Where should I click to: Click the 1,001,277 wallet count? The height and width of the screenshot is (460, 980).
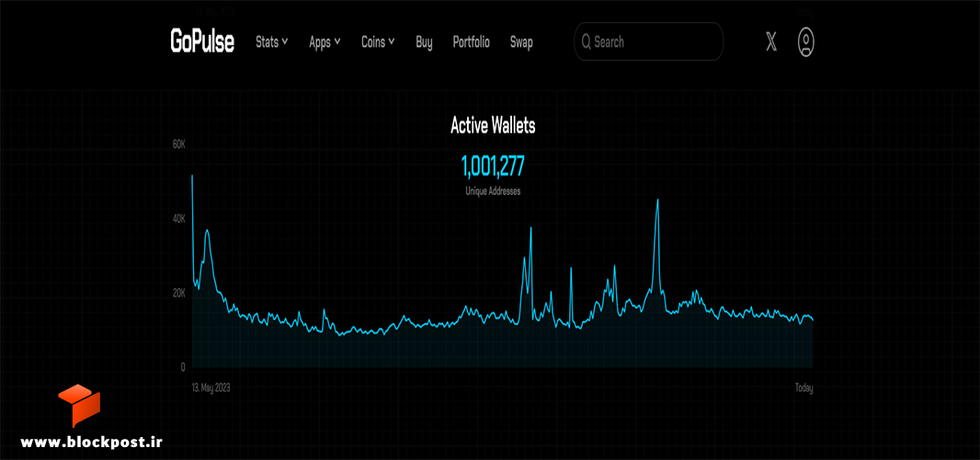point(493,167)
